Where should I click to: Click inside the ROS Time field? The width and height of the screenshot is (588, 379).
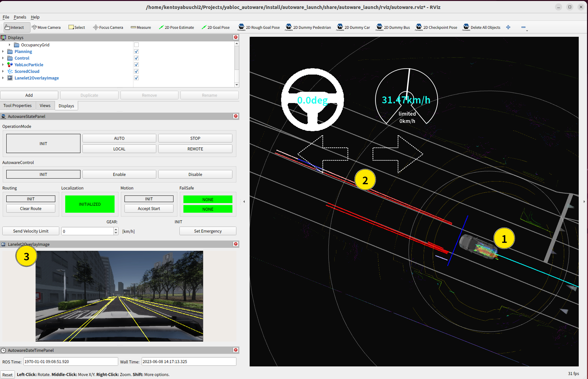(x=70, y=361)
